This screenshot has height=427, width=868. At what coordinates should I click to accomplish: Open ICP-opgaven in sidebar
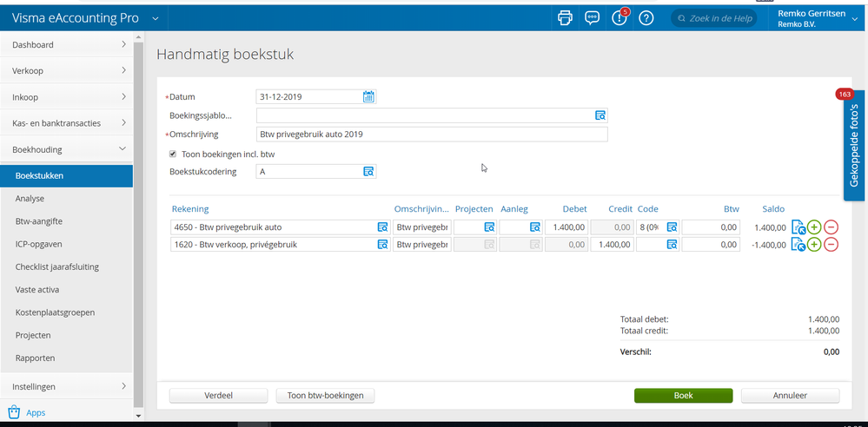[x=39, y=244]
